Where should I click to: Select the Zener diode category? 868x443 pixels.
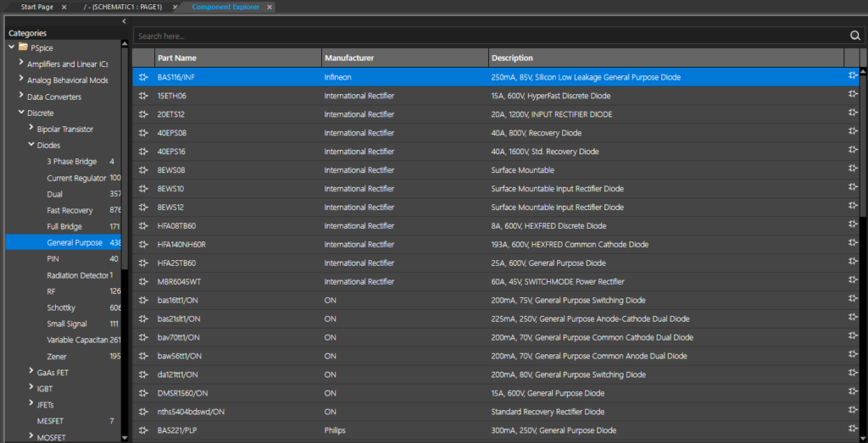[57, 356]
